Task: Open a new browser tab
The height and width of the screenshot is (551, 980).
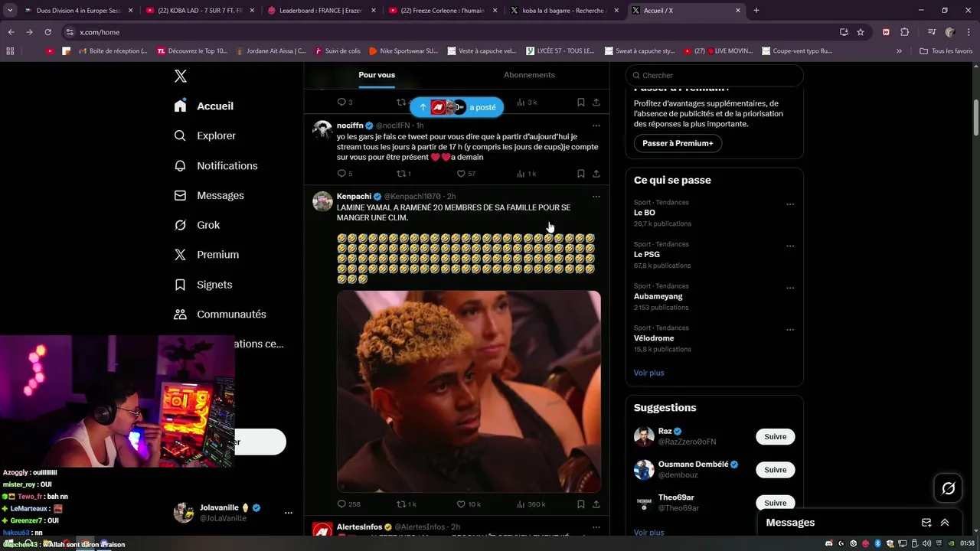Action: 756,11
